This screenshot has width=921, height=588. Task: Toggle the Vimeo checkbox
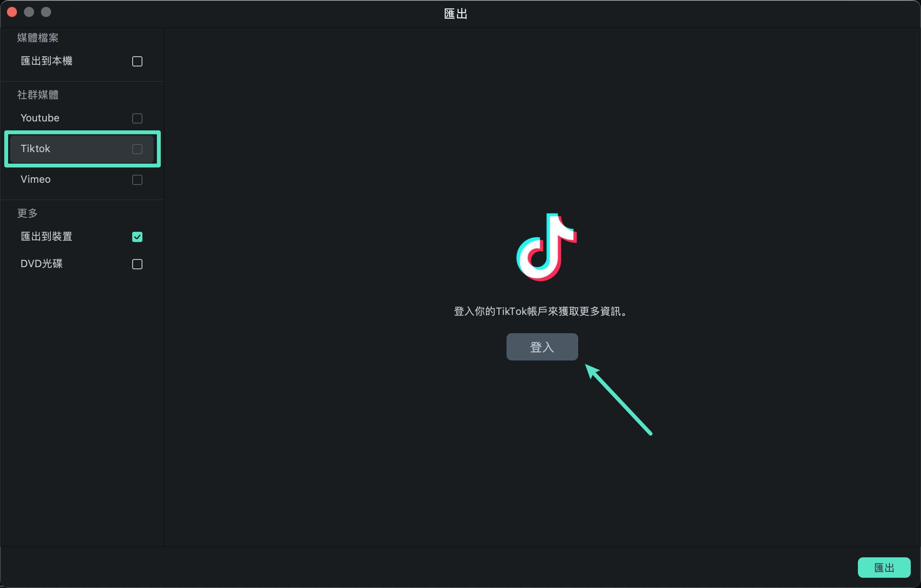(137, 180)
